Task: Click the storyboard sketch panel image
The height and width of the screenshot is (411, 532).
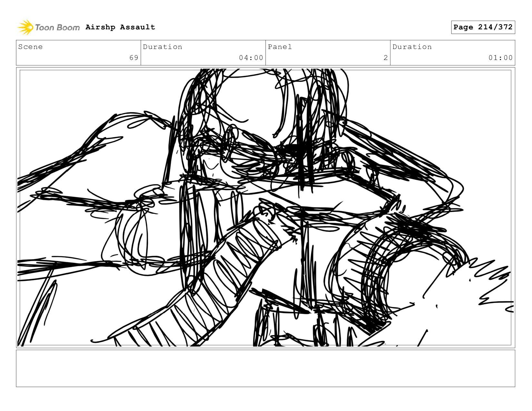Action: [x=265, y=208]
